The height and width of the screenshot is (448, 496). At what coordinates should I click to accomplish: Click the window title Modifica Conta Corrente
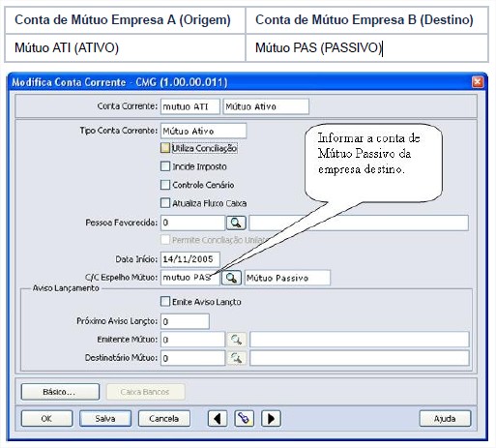pos(120,82)
